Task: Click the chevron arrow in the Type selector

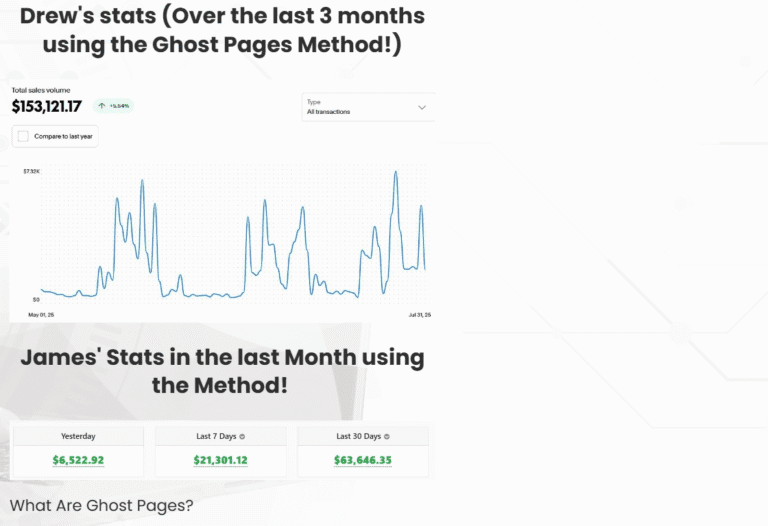Action: 422,107
